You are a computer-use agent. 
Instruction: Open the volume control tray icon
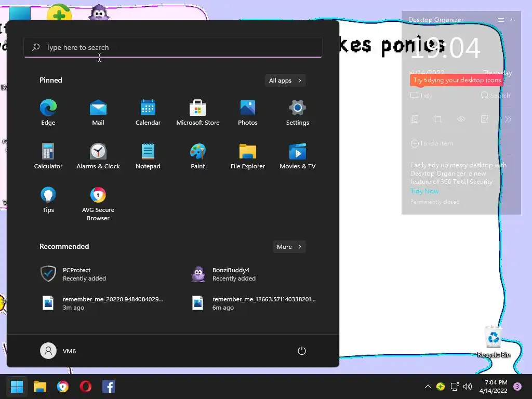[468, 387]
